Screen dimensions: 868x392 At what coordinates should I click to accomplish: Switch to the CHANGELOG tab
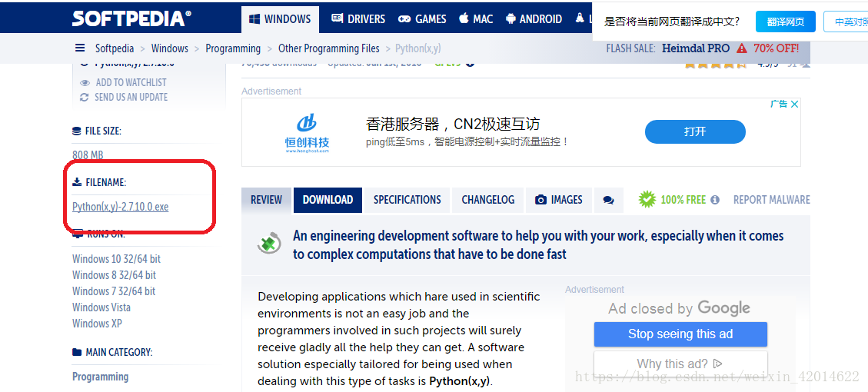click(x=488, y=200)
